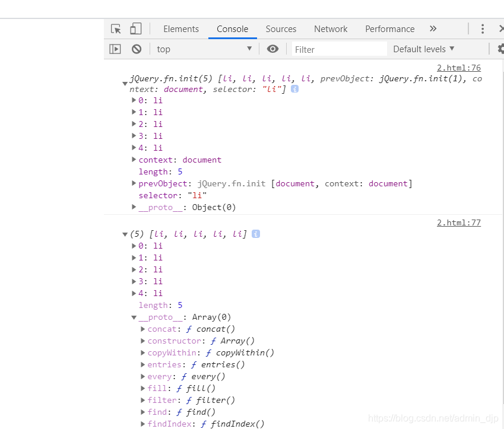Select the Console tab
The width and height of the screenshot is (504, 429).
(x=232, y=29)
